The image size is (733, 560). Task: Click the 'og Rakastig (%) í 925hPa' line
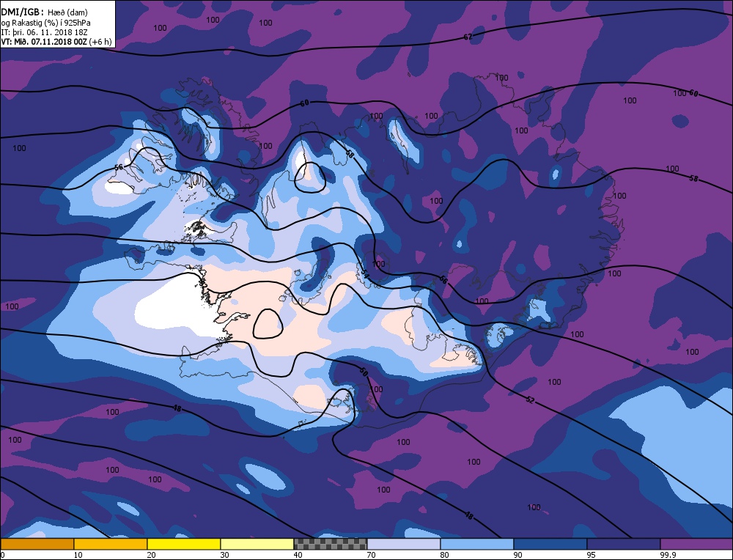45,23
